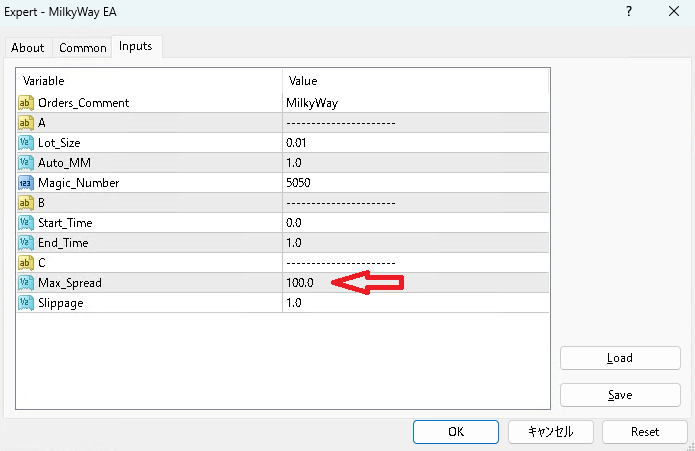Click the double-type icon beside Slippage
This screenshot has height=451, width=695.
coord(26,303)
